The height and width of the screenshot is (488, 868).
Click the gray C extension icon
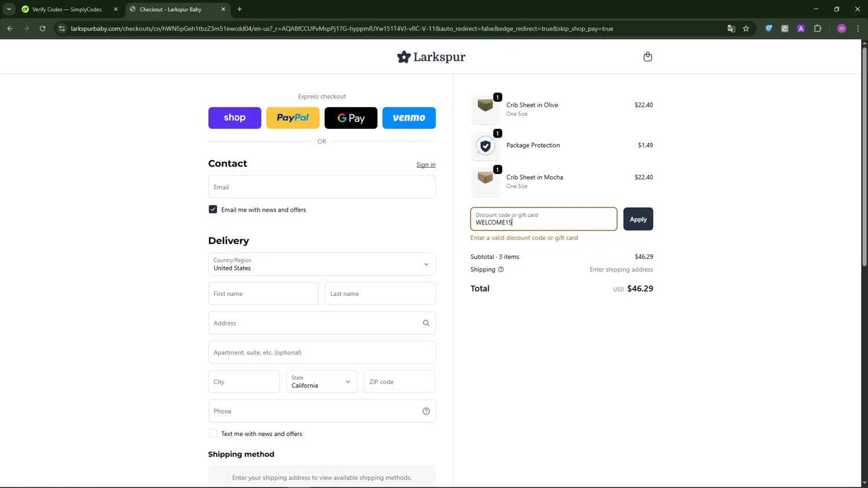(785, 28)
